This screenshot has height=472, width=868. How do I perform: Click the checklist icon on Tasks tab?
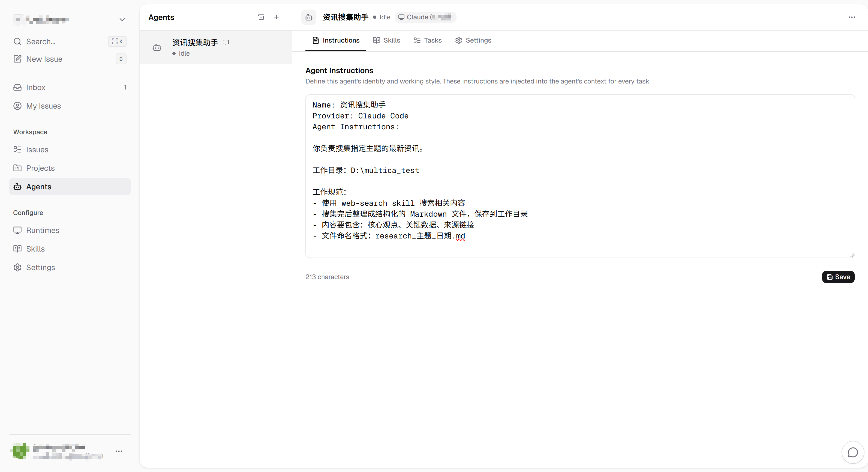coord(417,40)
